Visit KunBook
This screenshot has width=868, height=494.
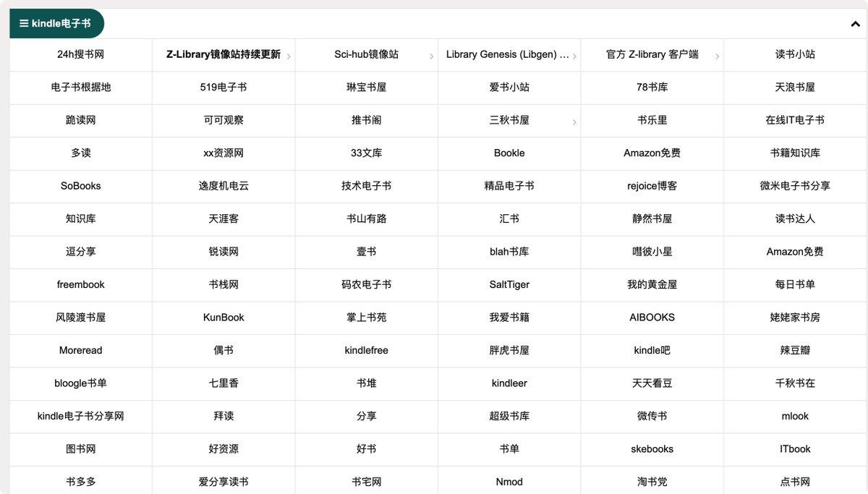click(x=224, y=318)
